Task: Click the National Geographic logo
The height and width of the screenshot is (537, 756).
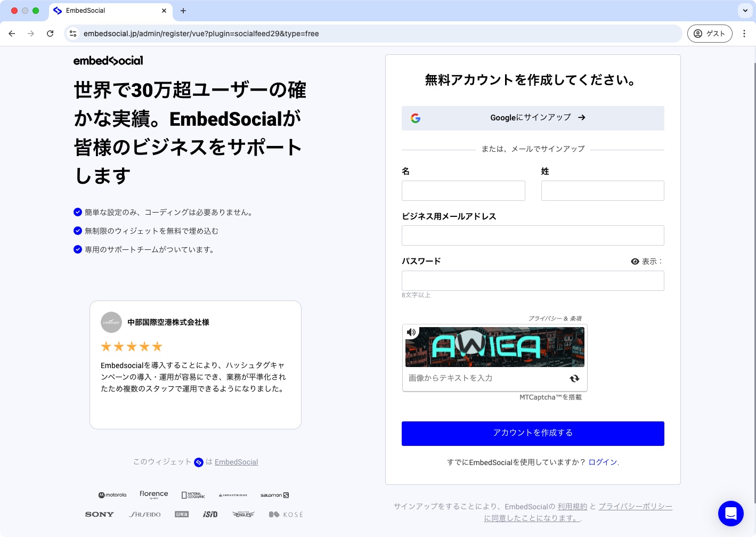Action: [x=193, y=495]
